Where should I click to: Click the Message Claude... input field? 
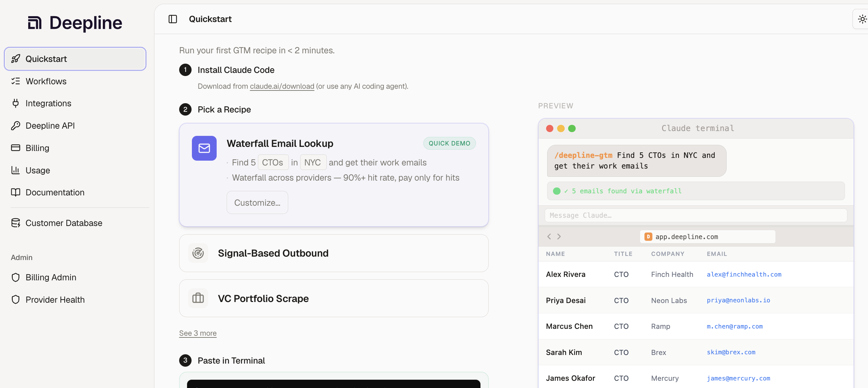tap(696, 215)
